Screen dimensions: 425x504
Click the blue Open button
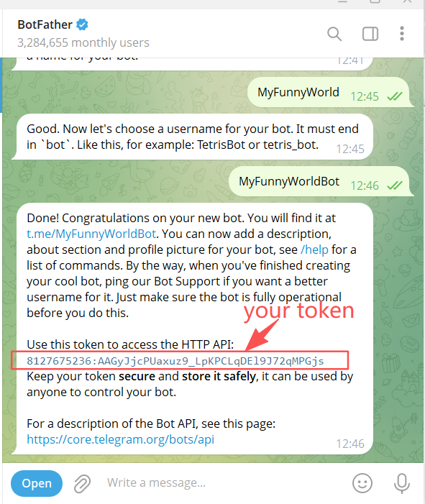37,483
